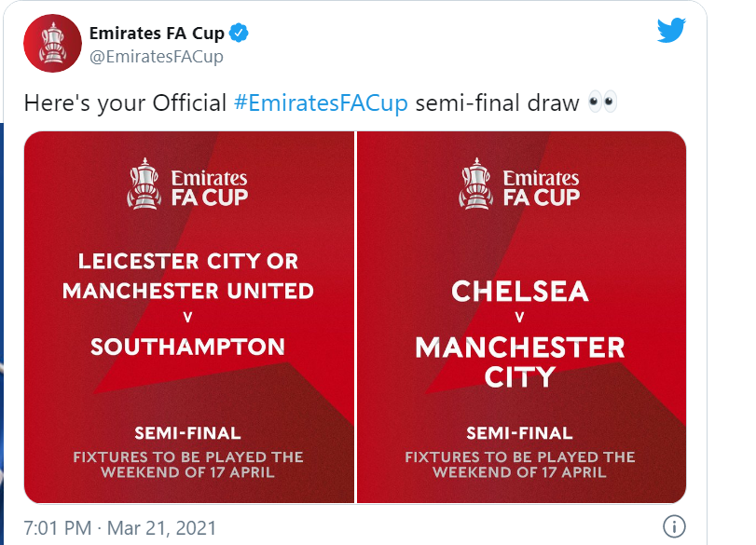Click the Manchester City team name
756x545 pixels.
[520, 361]
